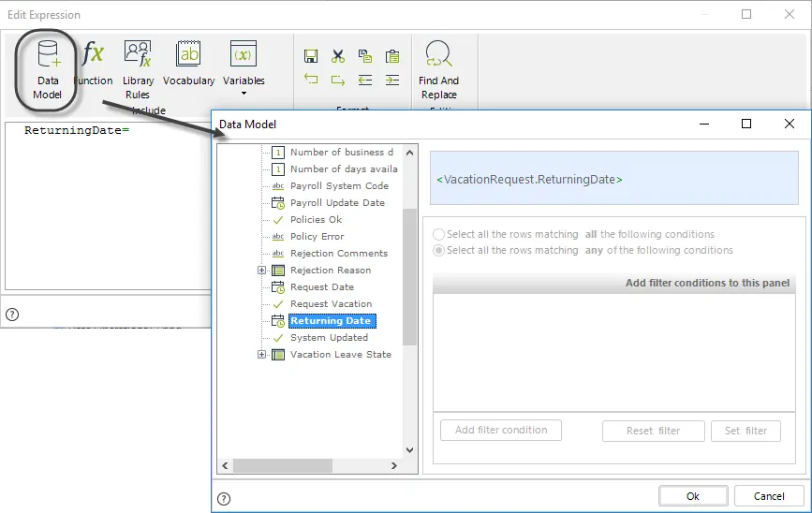Click the vertical scrollbar thumb in tree

pyautogui.click(x=409, y=277)
